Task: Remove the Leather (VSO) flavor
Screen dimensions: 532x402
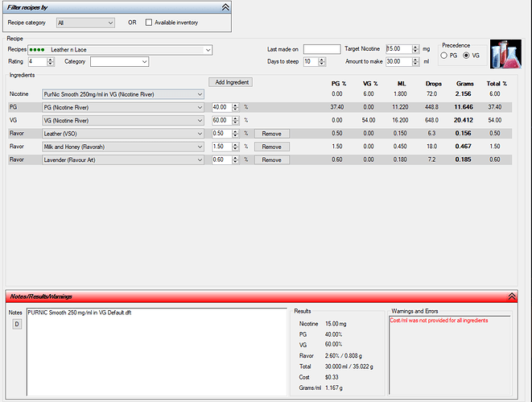Action: coord(272,134)
